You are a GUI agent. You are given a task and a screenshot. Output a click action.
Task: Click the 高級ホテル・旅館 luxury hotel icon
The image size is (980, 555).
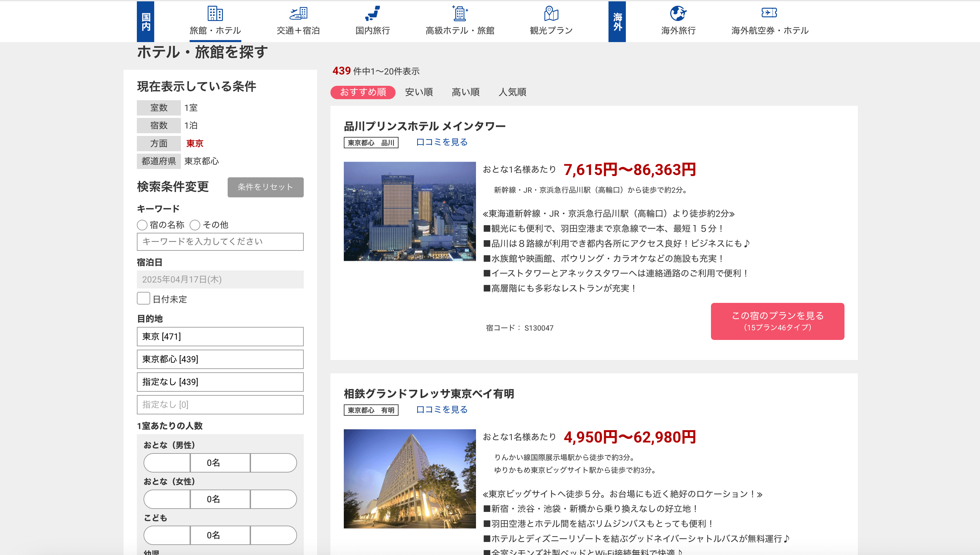460,13
